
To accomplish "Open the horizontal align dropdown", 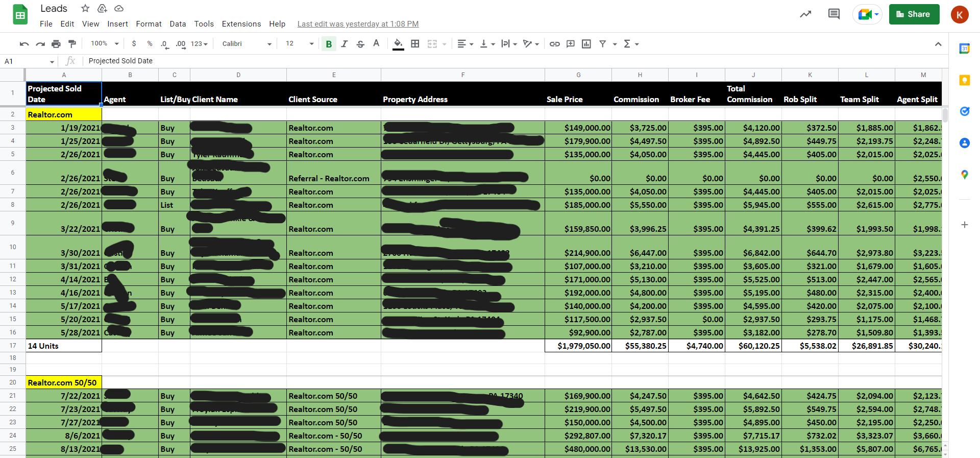I will point(465,44).
